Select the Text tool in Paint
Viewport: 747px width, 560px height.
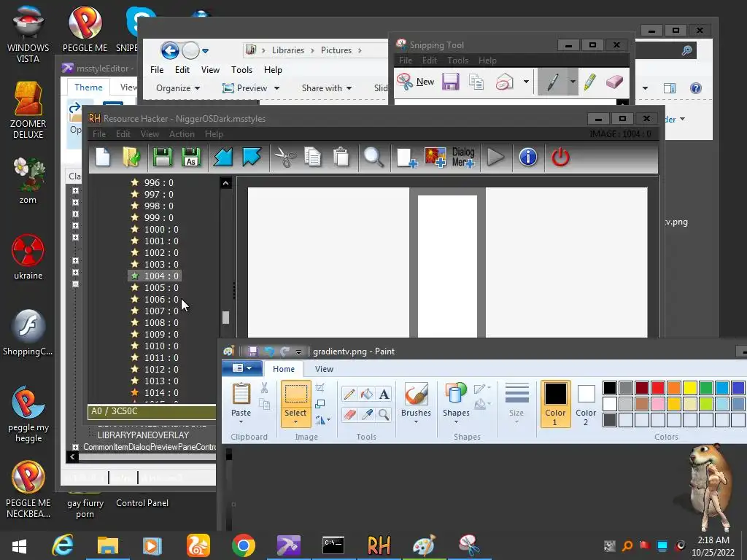coord(384,394)
